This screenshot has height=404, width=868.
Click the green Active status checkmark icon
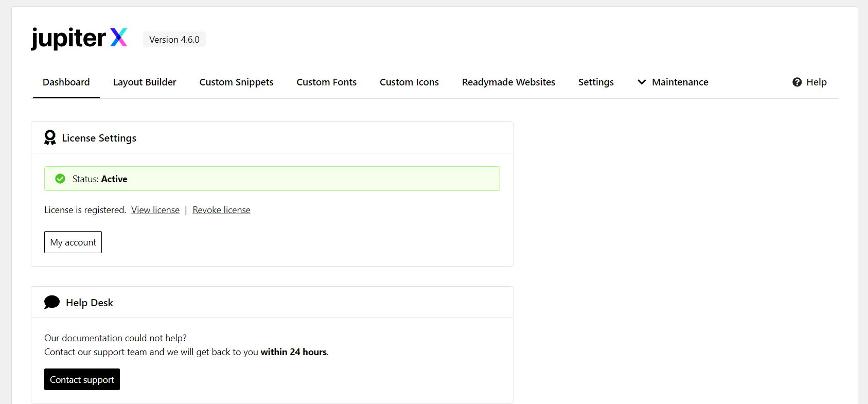pos(60,179)
